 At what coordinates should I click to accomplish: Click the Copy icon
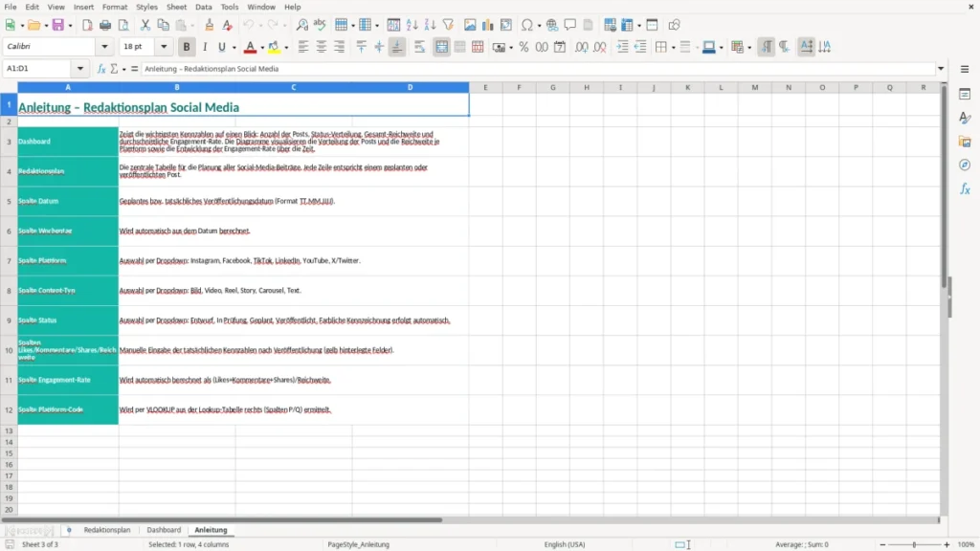(163, 25)
